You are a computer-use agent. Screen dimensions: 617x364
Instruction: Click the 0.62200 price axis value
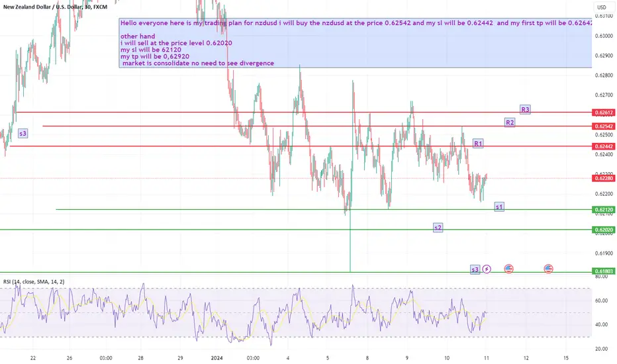coord(604,194)
